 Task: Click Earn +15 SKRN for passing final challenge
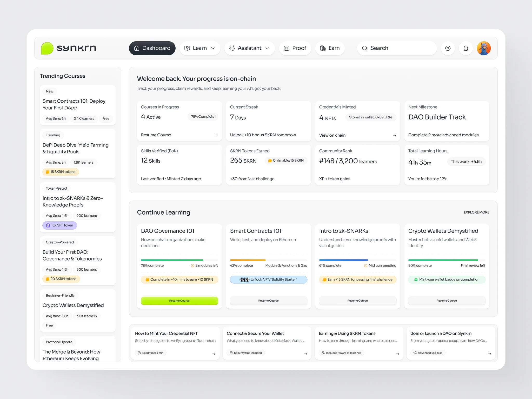point(358,280)
